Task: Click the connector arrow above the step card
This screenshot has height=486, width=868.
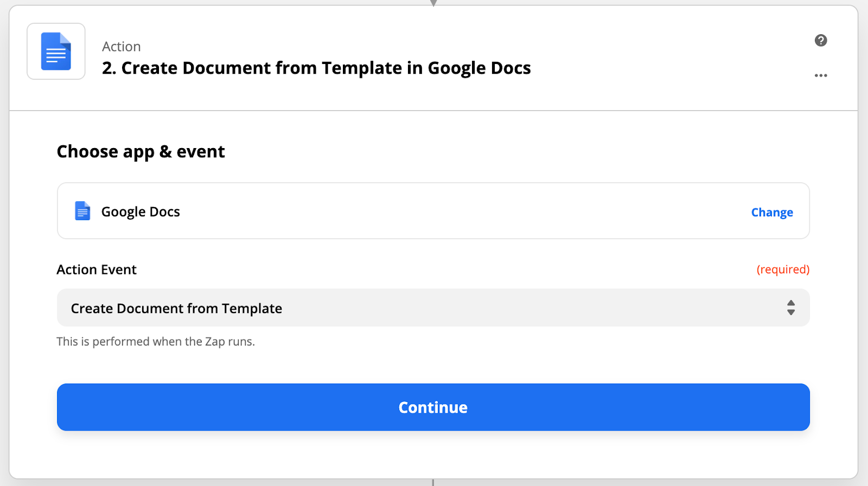Action: pos(433,3)
